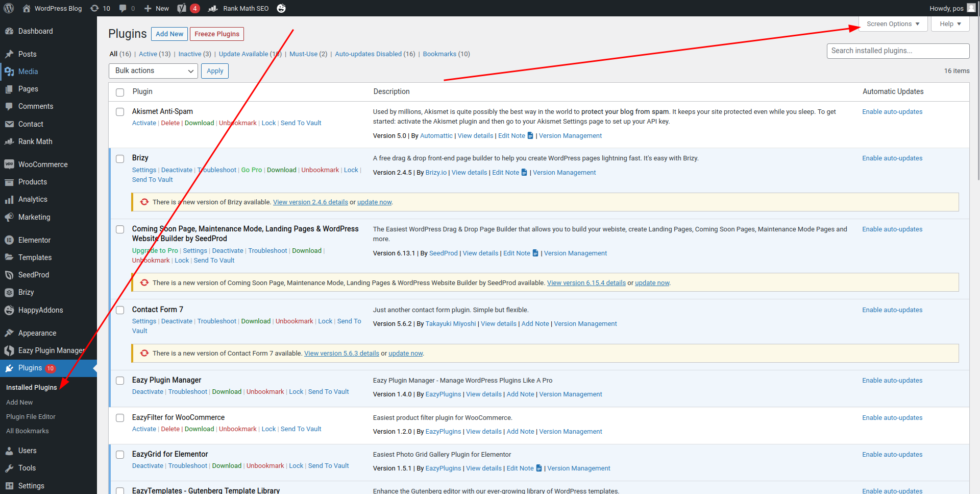This screenshot has width=980, height=494.
Task: Click the Freeze Plugins button
Action: tap(217, 34)
